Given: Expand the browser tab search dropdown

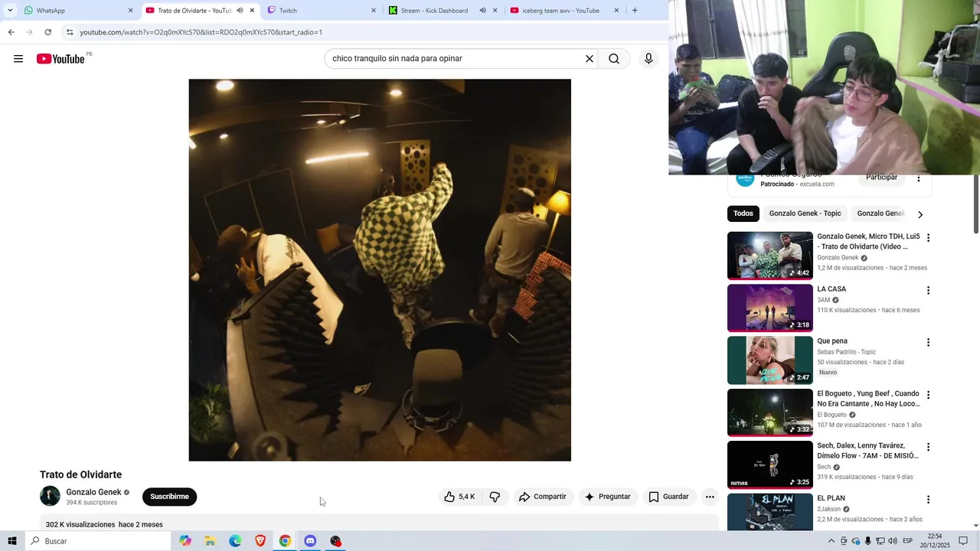Looking at the screenshot, I should pos(10,11).
